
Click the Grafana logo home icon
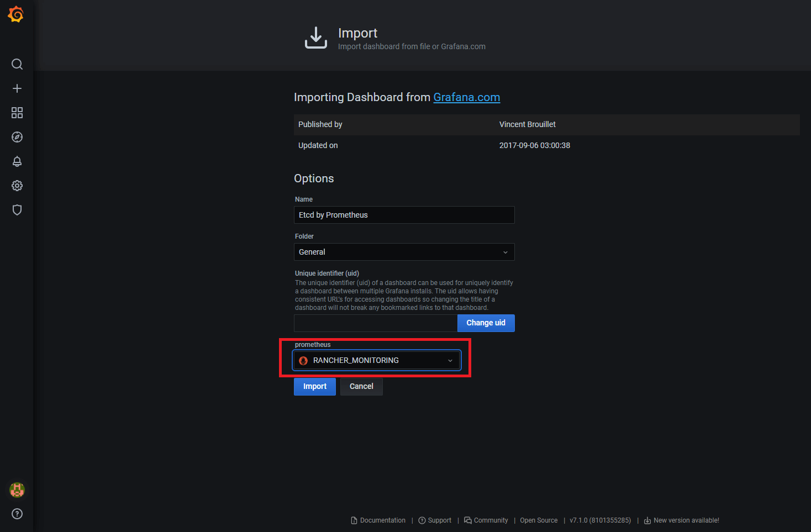click(16, 14)
